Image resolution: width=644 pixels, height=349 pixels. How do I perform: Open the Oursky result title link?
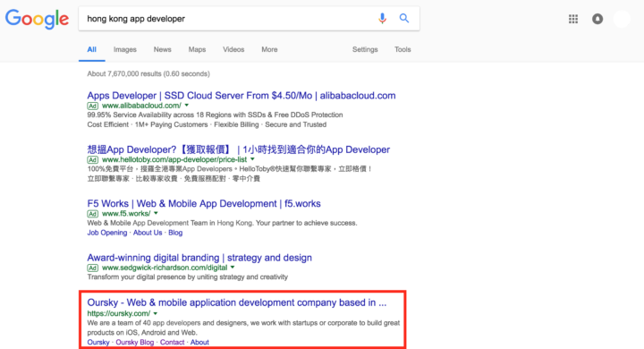(236, 302)
